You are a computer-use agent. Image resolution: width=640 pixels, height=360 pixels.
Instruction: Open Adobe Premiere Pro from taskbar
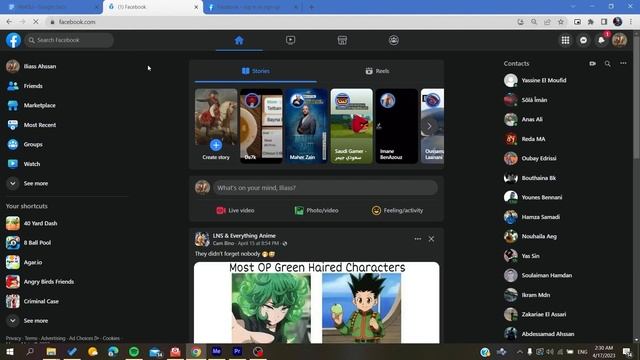[237, 351]
